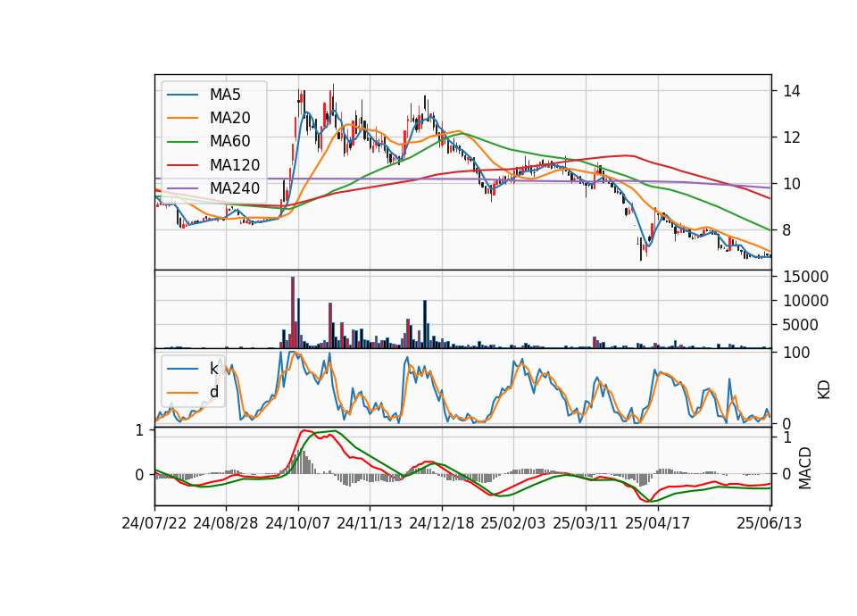Screen dimensions: 857x616
Task: Click the date label 25/06/13
Action: 769,523
